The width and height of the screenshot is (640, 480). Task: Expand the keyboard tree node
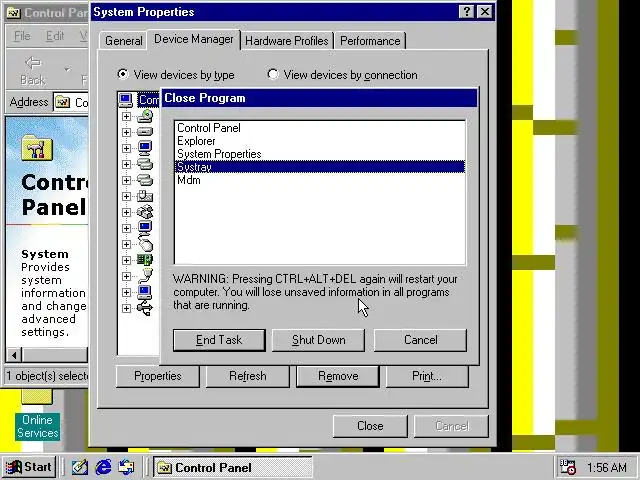pyautogui.click(x=126, y=196)
